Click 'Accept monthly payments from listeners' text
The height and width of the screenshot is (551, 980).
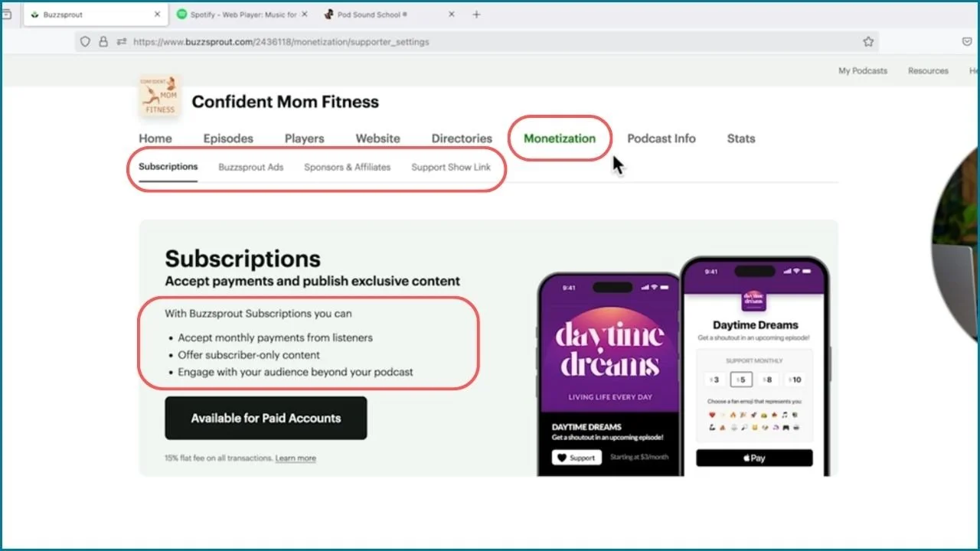point(275,337)
